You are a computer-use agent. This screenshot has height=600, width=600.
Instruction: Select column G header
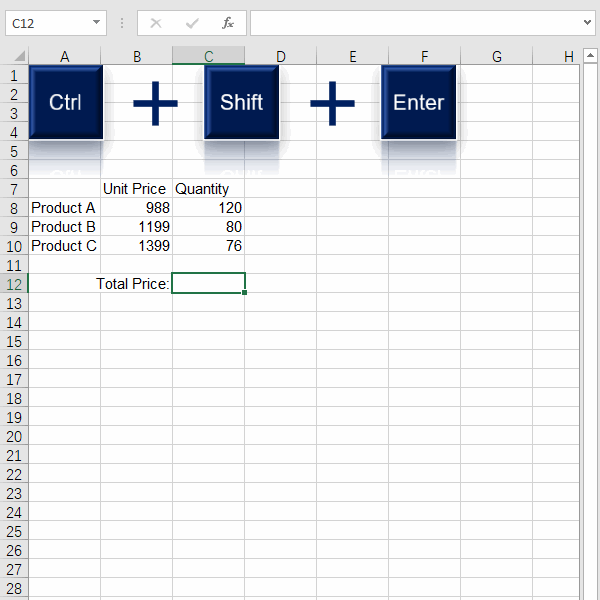(x=496, y=56)
